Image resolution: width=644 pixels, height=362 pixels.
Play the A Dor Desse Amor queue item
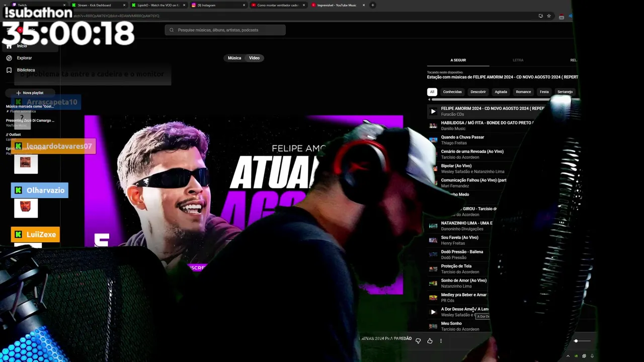pyautogui.click(x=433, y=312)
